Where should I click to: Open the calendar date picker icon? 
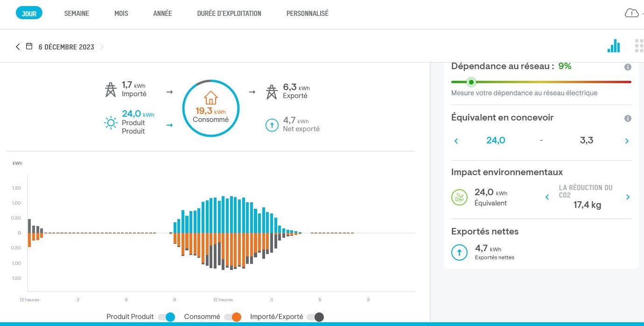[29, 47]
